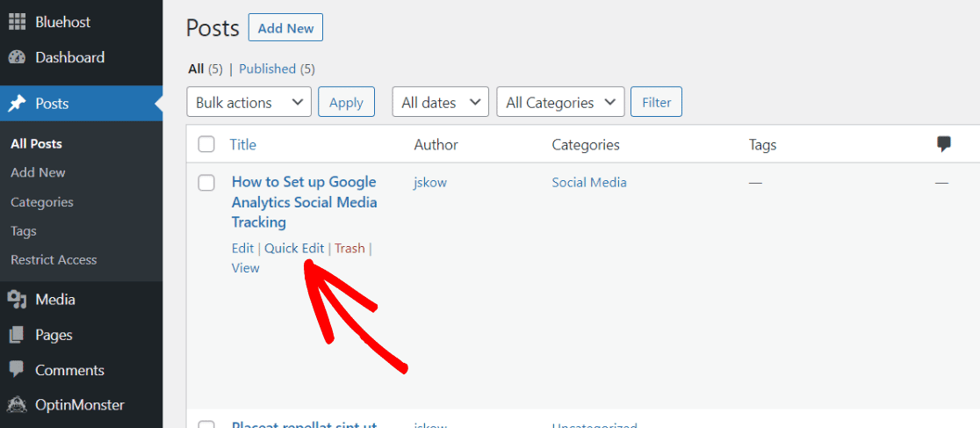Open the OptinMonster menu item

(x=82, y=405)
